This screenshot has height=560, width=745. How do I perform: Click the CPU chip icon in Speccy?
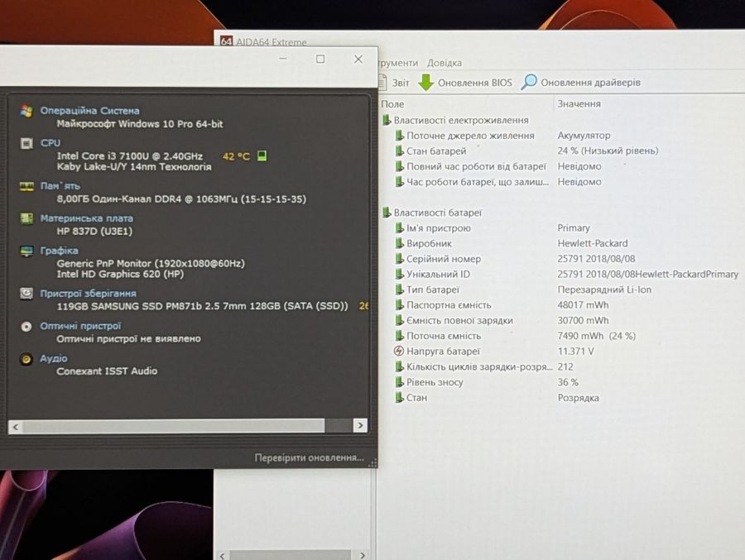coord(26,143)
